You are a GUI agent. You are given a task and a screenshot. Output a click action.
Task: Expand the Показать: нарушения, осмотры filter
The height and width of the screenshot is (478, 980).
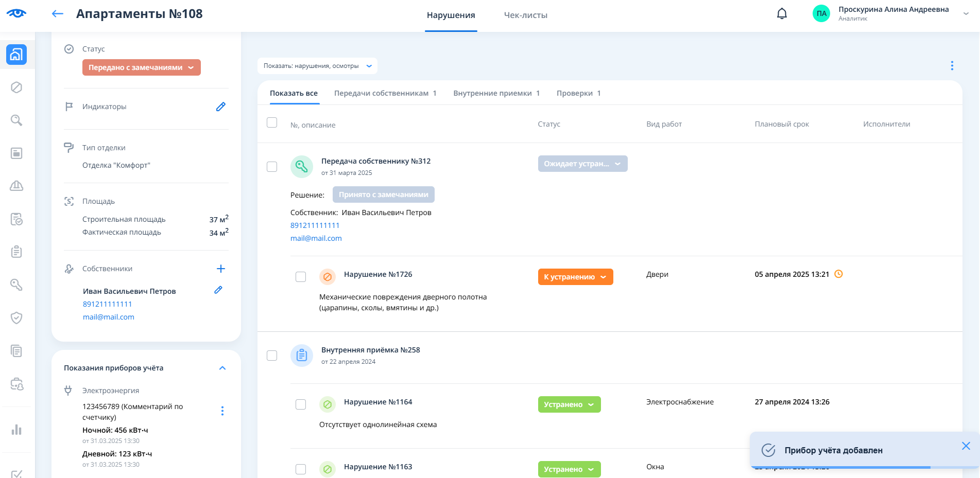point(317,66)
